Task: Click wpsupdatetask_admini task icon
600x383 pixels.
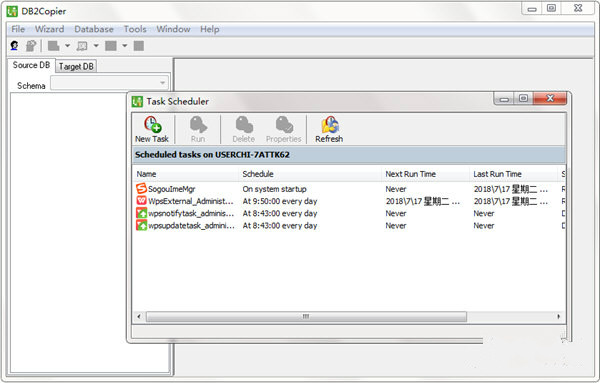Action: pos(141,225)
